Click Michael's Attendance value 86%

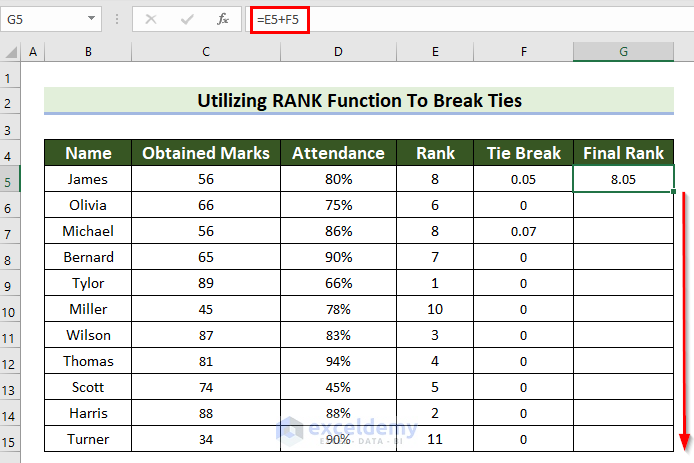(338, 231)
